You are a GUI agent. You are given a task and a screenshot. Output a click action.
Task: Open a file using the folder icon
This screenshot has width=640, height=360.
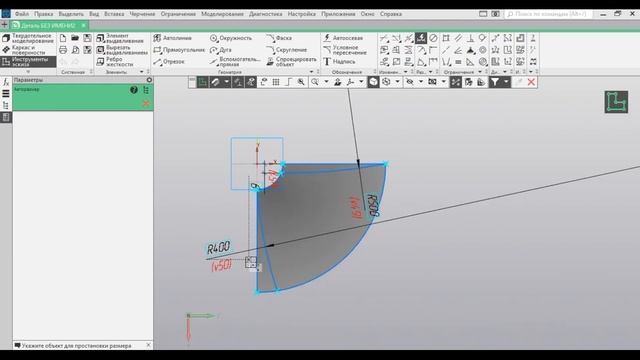[x=75, y=38]
